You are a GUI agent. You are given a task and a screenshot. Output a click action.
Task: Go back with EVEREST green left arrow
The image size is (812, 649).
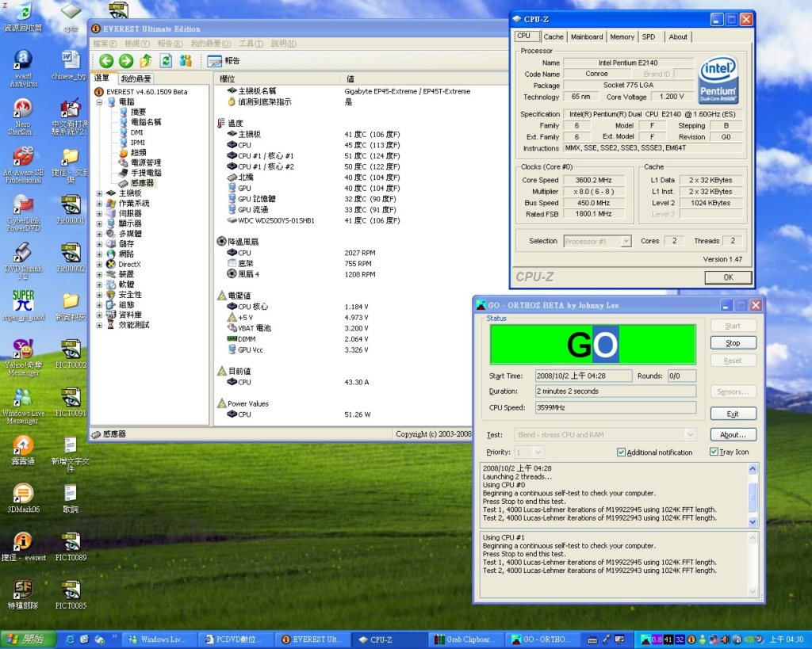(106, 61)
